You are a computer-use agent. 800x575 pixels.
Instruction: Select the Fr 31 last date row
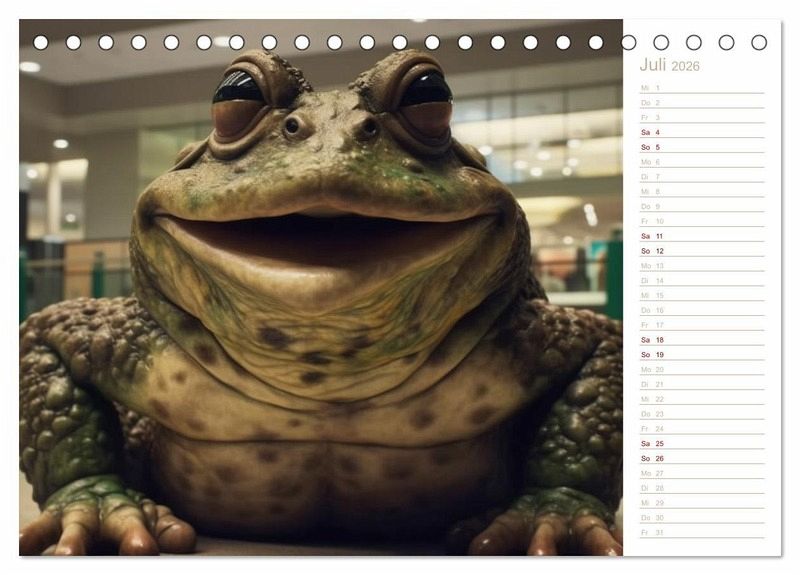click(x=700, y=532)
